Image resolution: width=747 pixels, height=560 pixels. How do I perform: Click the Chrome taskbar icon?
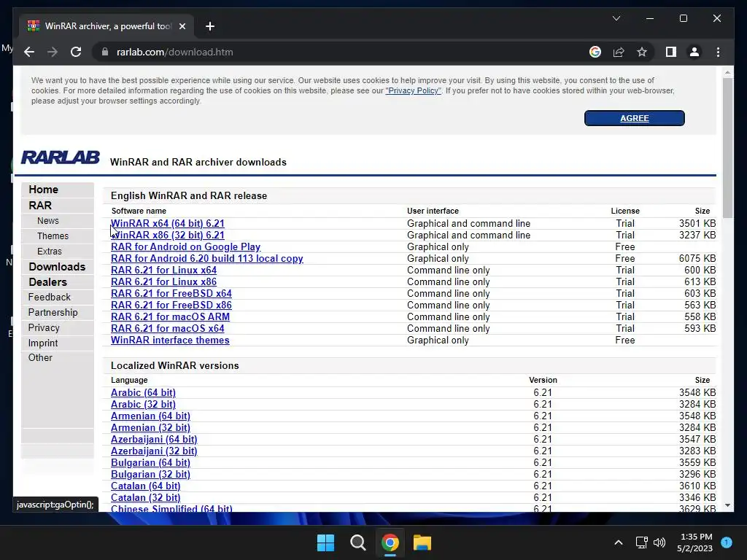coord(390,542)
